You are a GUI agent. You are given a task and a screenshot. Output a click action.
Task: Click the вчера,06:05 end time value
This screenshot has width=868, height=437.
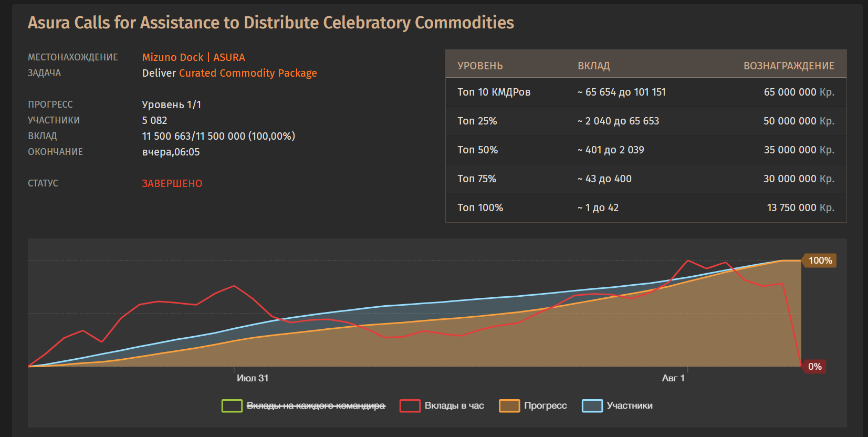[171, 152]
